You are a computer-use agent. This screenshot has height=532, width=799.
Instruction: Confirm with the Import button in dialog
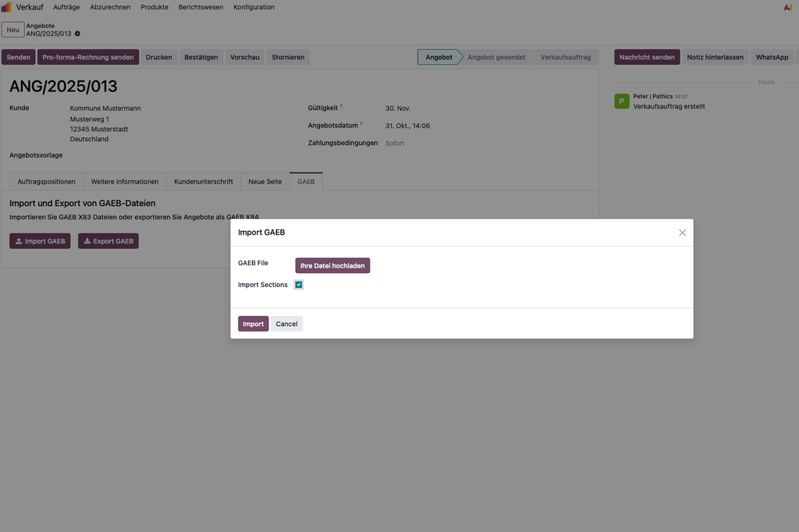coord(253,324)
